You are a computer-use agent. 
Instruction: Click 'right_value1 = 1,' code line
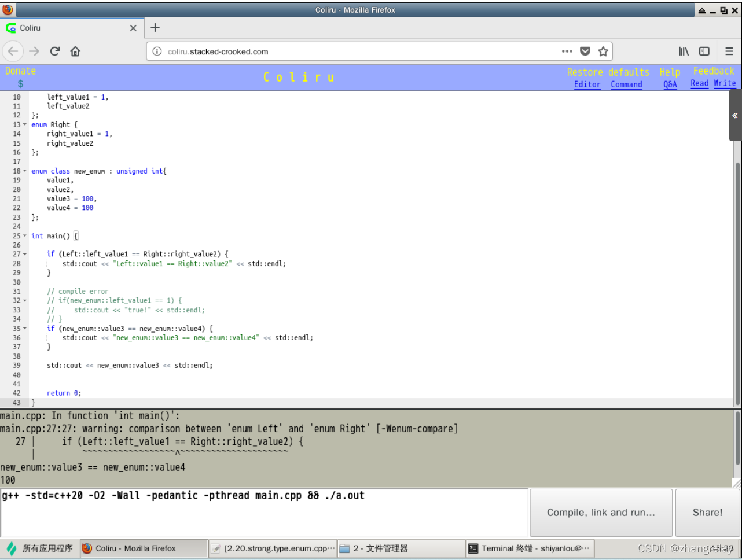[x=80, y=134]
